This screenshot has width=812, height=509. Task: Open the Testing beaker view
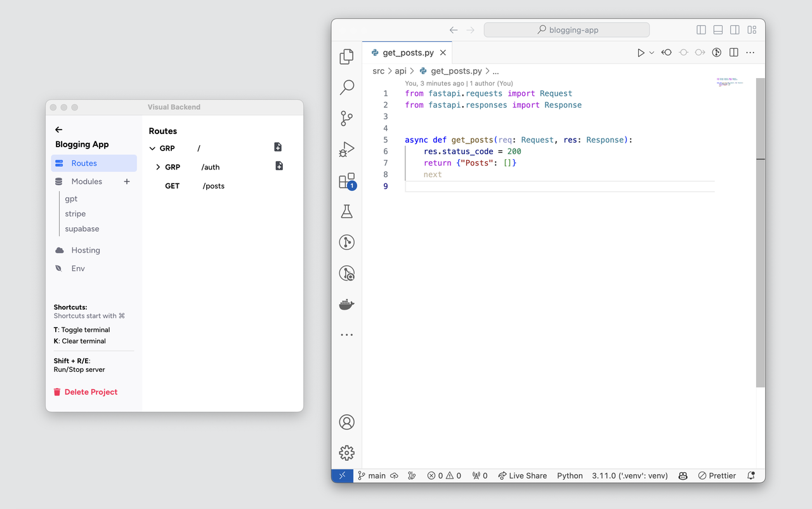(346, 211)
